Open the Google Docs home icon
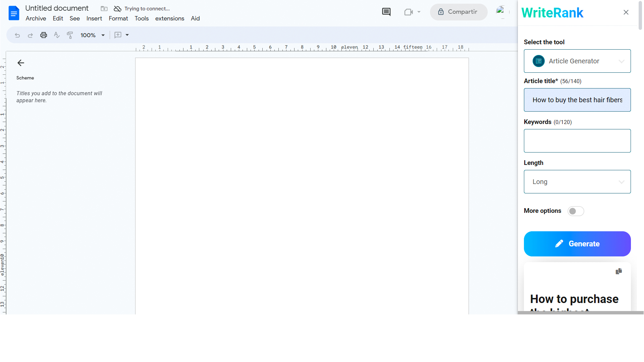Viewport: 644px width, 362px height. click(14, 13)
